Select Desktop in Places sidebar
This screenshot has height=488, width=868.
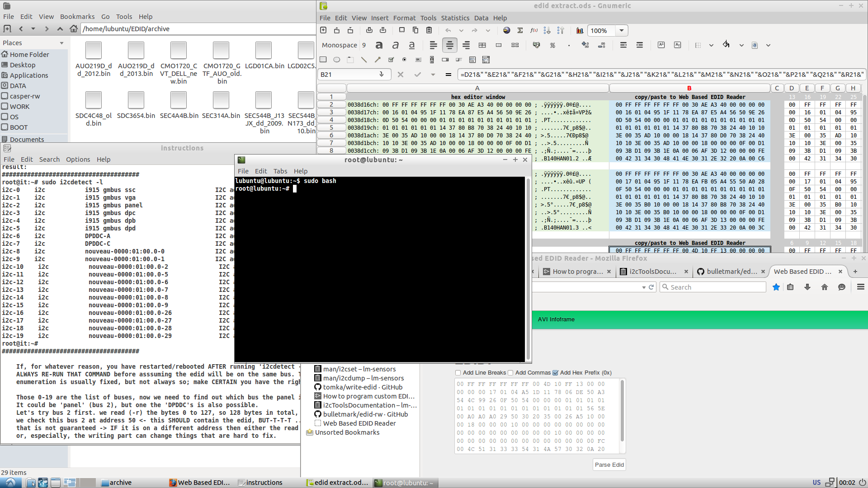23,65
